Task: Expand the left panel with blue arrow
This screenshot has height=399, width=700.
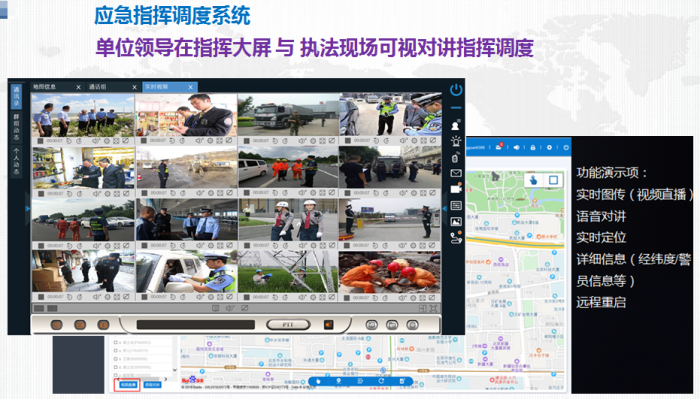Action: click(x=28, y=208)
